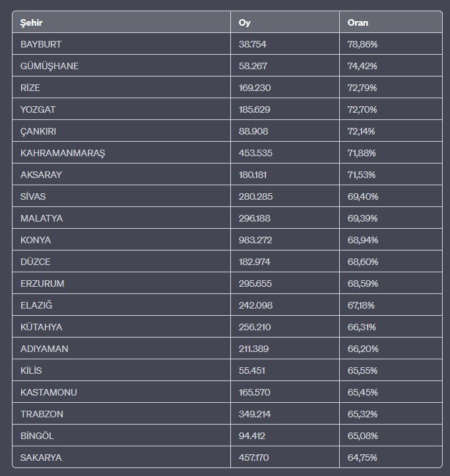Click the Şehir column header

32,22
